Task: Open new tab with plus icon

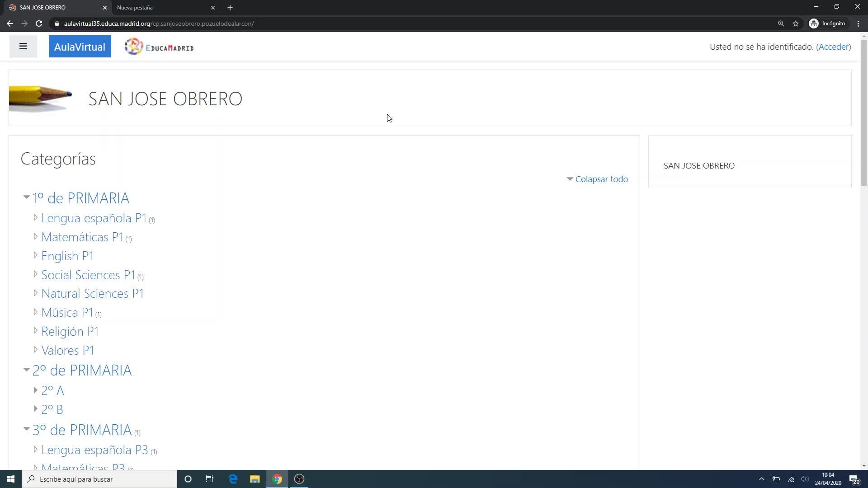Action: pos(230,8)
